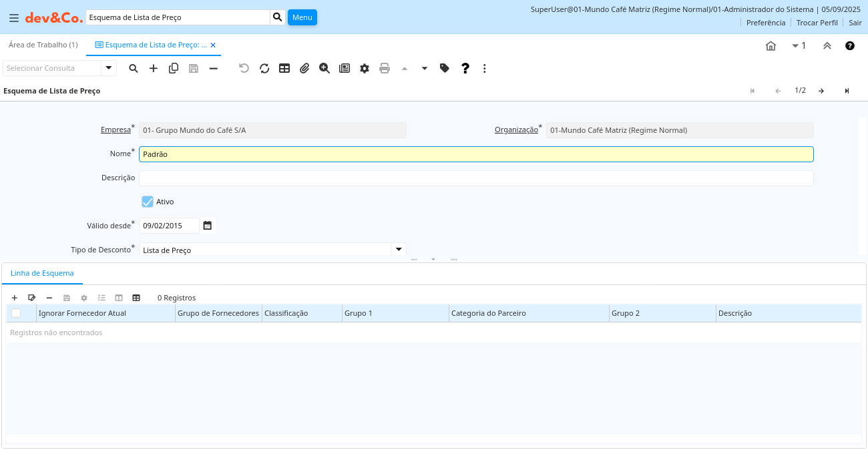Image resolution: width=868 pixels, height=450 pixels.
Task: Collapse the header using double chevron icon
Action: coord(827,46)
